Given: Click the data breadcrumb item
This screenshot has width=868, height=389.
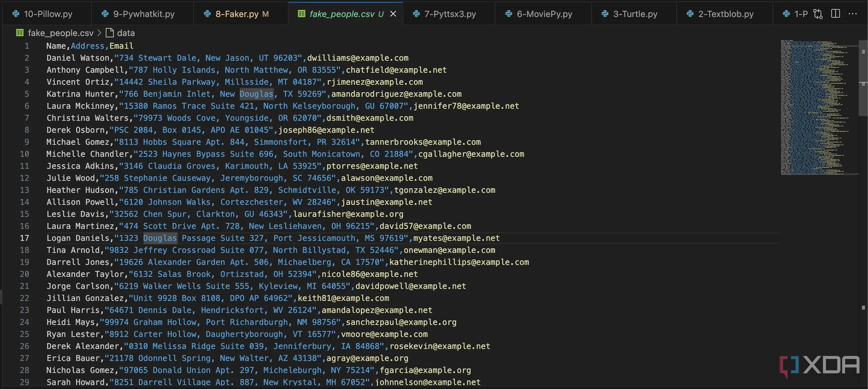Looking at the screenshot, I should 126,33.
